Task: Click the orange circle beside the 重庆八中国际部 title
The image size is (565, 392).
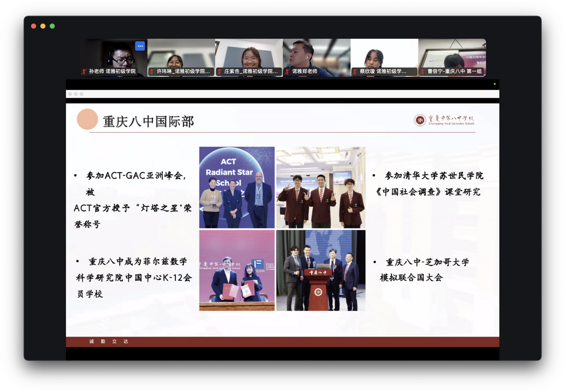Action: coord(87,119)
